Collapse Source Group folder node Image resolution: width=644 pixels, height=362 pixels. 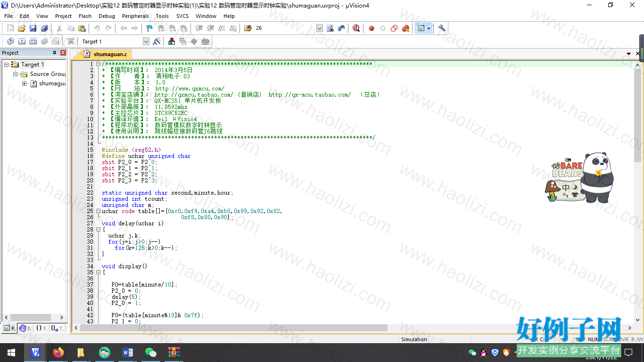tap(15, 74)
